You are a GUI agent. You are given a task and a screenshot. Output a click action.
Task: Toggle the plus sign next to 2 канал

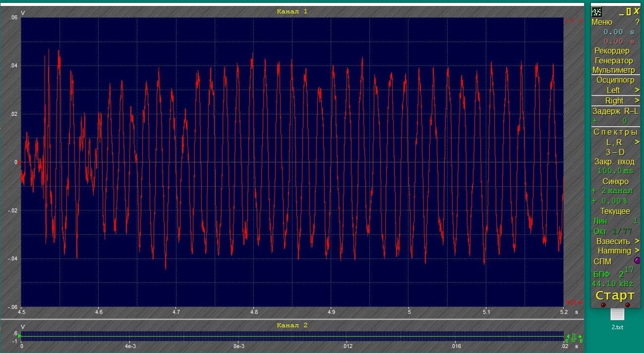[x=594, y=191]
